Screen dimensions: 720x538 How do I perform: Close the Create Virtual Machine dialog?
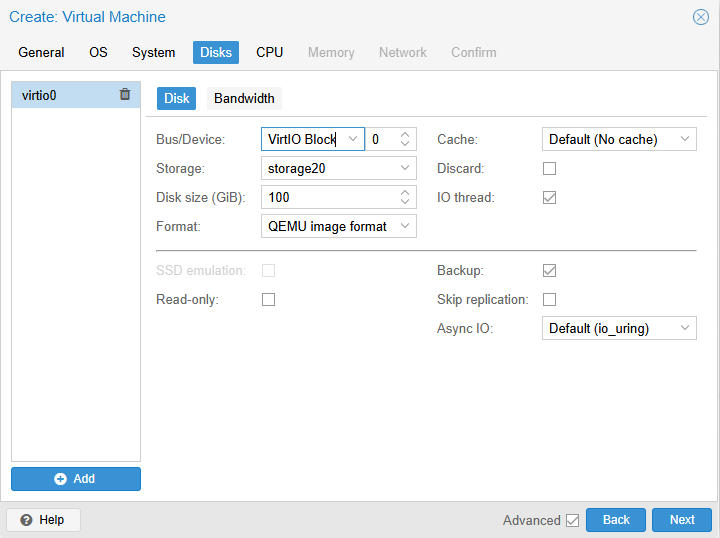tap(701, 17)
